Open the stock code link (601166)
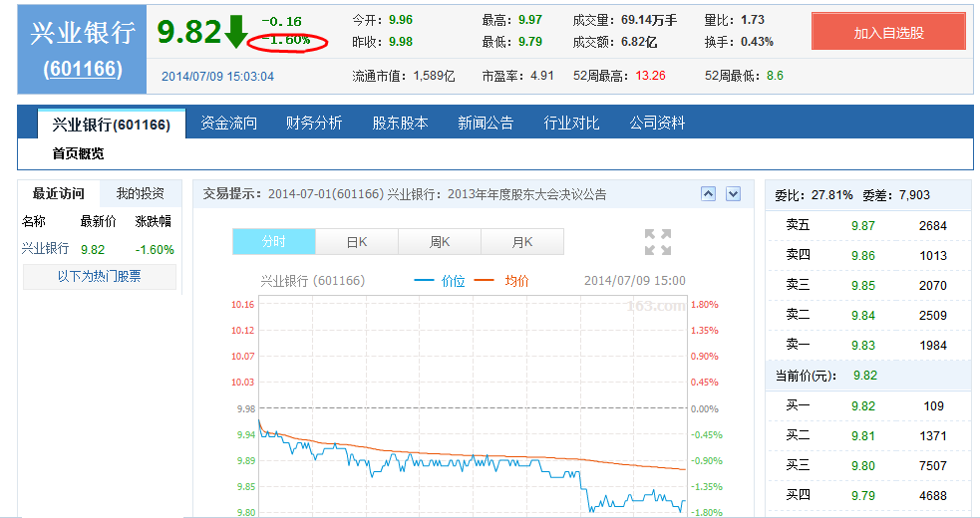 [83, 69]
